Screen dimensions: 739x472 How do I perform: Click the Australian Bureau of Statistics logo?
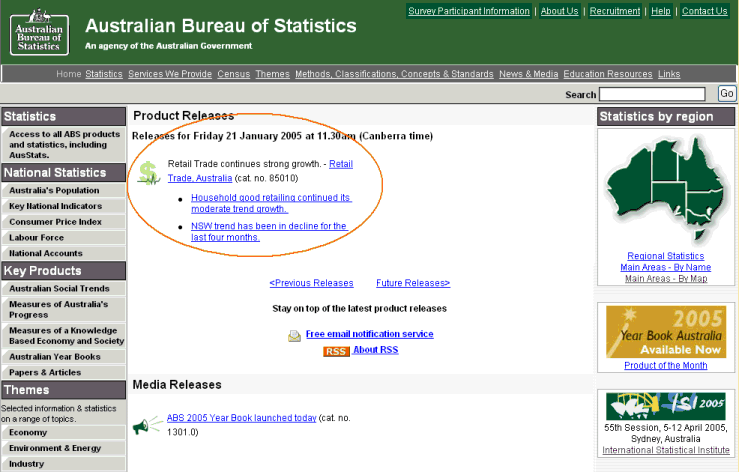coord(40,31)
